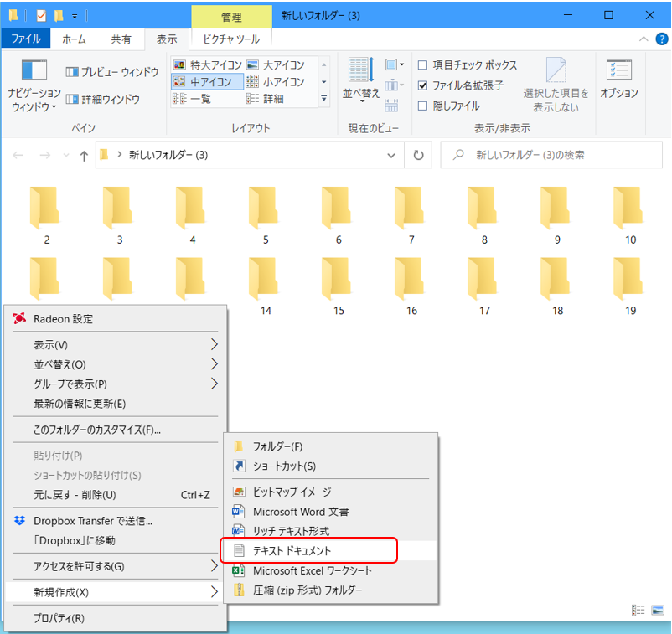Viewport: 672px width, 634px height.
Task: Click the Help question mark icon
Action: 662,39
